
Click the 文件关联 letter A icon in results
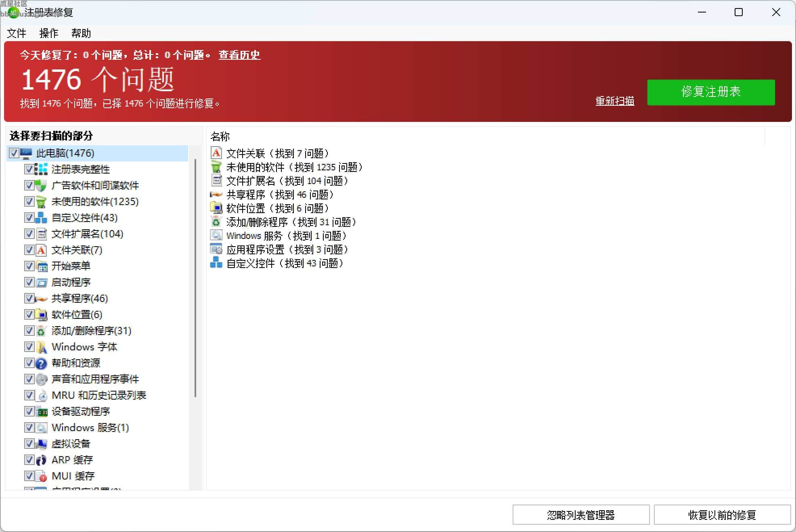tap(216, 153)
